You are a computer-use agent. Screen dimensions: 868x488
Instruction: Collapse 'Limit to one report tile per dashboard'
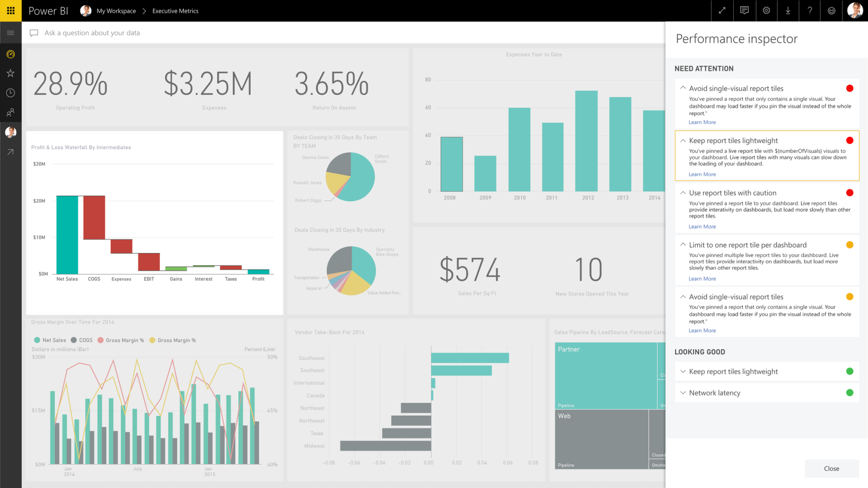coord(683,245)
